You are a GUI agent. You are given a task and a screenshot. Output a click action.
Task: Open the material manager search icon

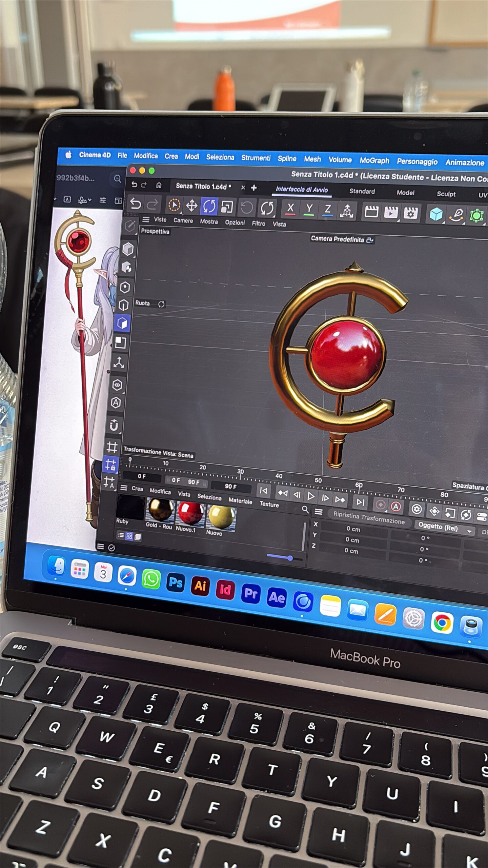pyautogui.click(x=305, y=509)
